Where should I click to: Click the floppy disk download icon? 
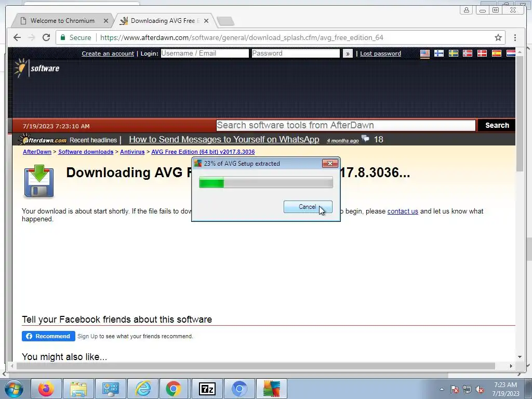coord(39,181)
